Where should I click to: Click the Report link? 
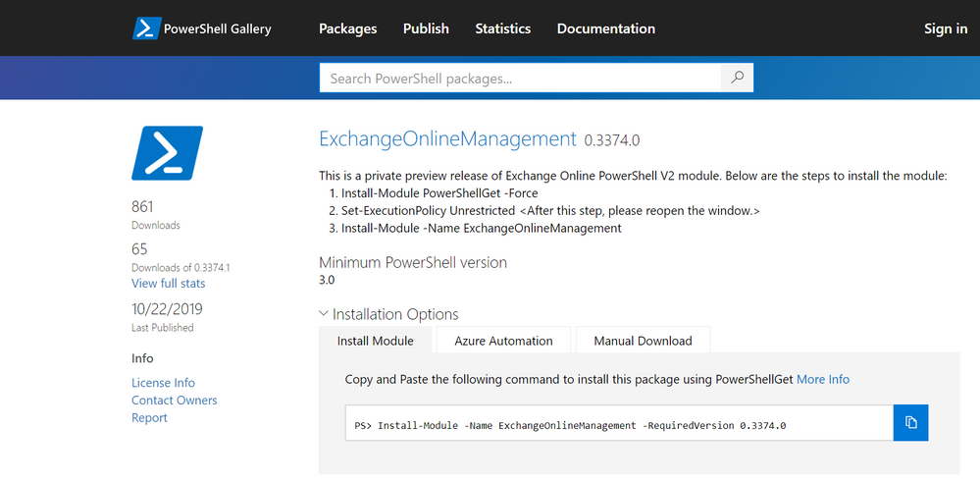pyautogui.click(x=149, y=418)
